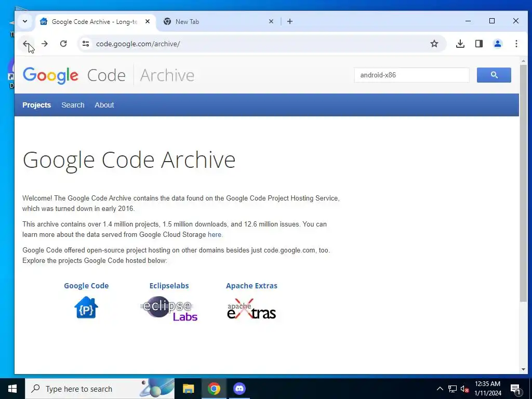Switch to the Google Code Archive tab
The height and width of the screenshot is (399, 532).
(x=96, y=22)
